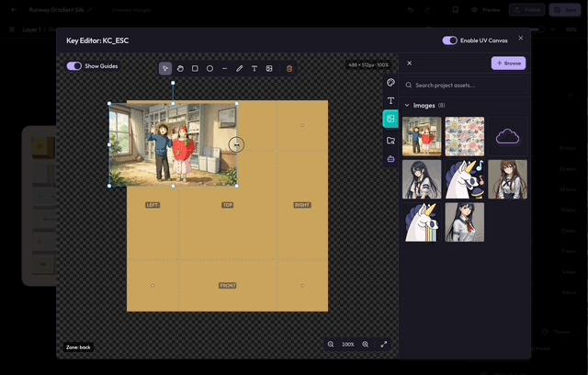Viewport: 588px width, 375px height.
Task: Zoom in the canvas
Action: click(366, 345)
